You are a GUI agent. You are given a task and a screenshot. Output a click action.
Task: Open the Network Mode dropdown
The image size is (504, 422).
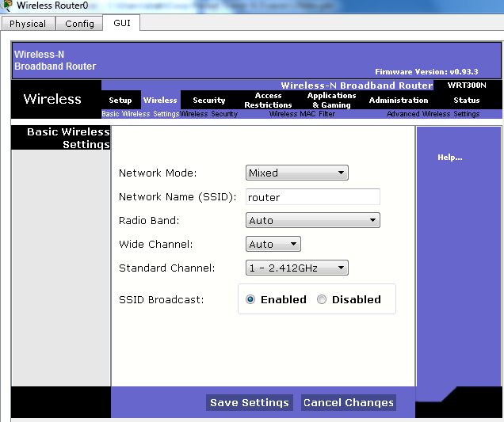pyautogui.click(x=296, y=173)
